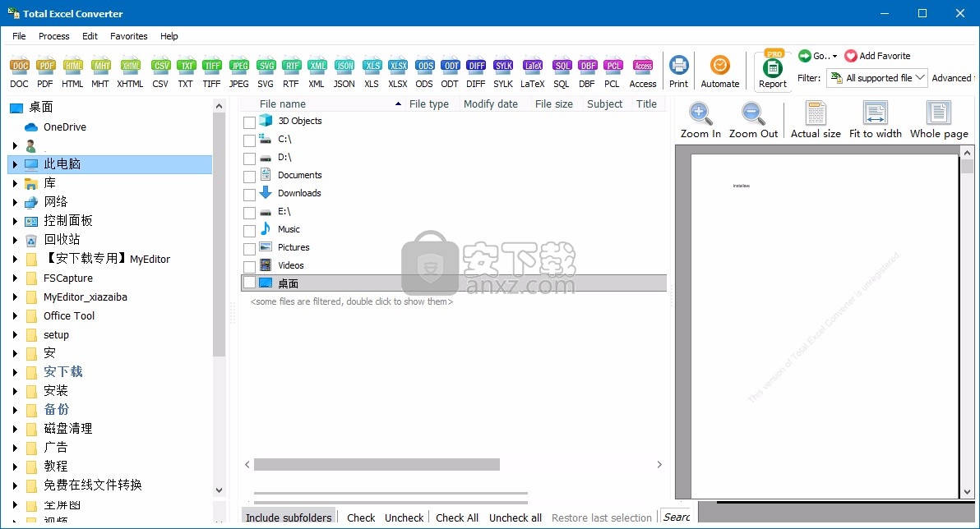Open the Favorites menu
This screenshot has width=980, height=529.
pyautogui.click(x=129, y=36)
